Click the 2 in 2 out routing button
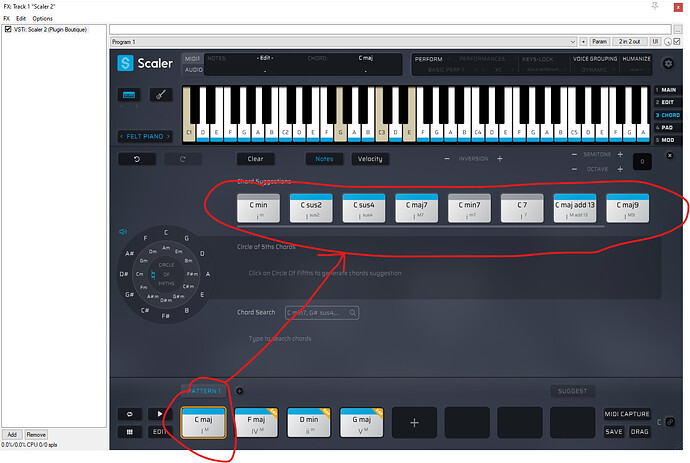This screenshot has height=463, width=690. tap(629, 41)
